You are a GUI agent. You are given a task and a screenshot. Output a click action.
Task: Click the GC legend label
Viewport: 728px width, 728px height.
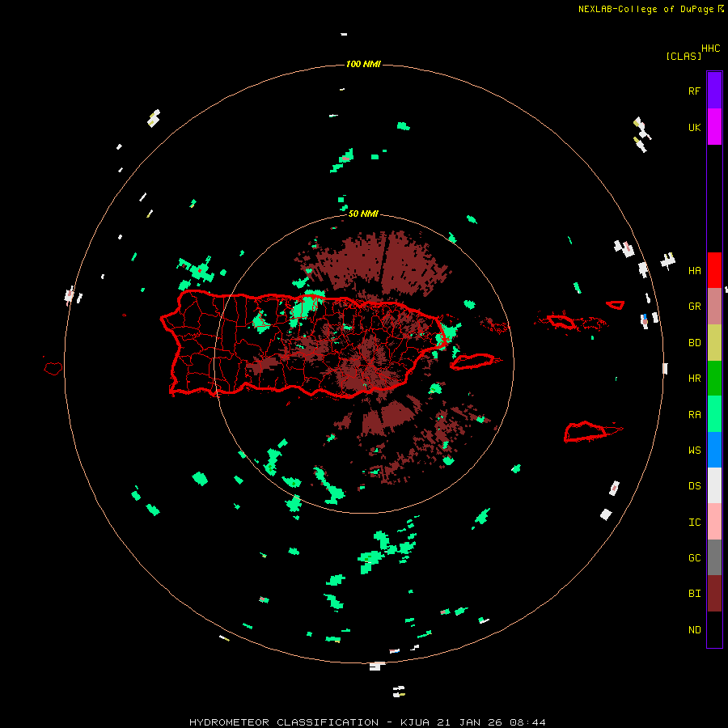[x=694, y=558]
